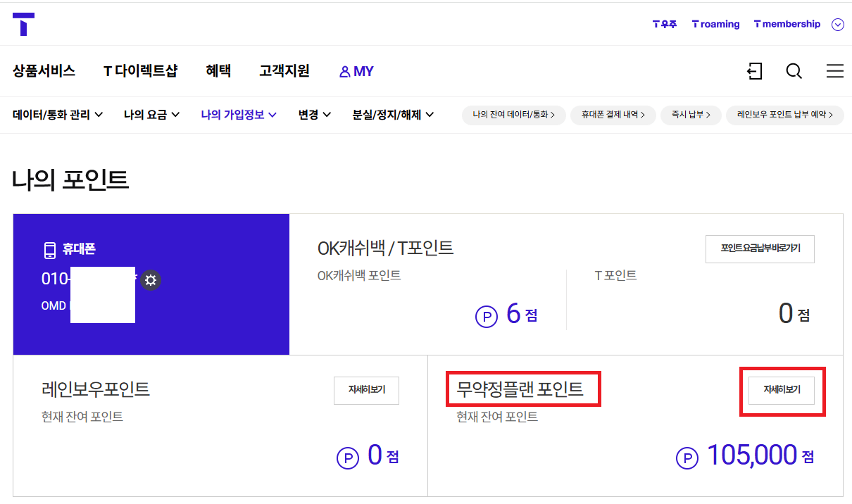Open the 혜택 menu
This screenshot has width=852, height=504.
[x=218, y=71]
